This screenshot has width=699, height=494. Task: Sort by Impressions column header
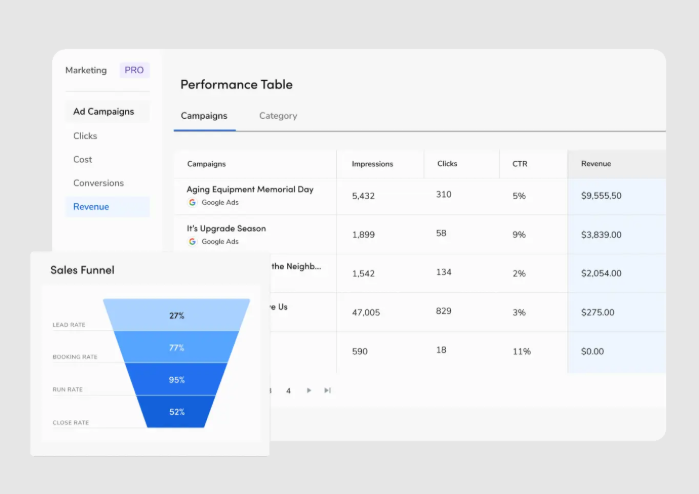(372, 164)
